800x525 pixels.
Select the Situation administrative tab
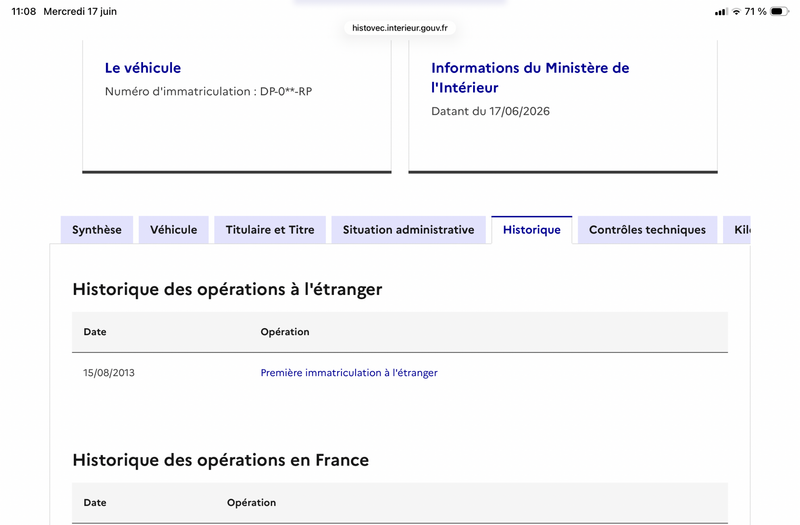coord(408,230)
